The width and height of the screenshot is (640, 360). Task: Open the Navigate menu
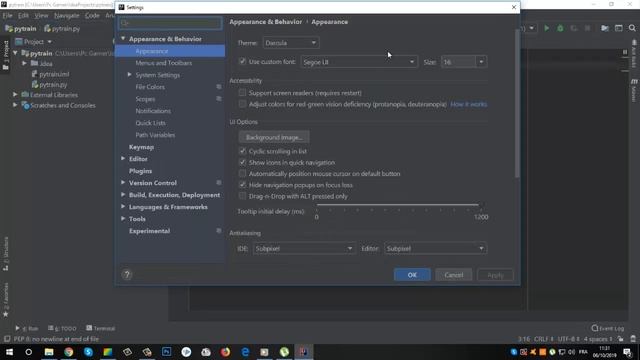click(67, 16)
